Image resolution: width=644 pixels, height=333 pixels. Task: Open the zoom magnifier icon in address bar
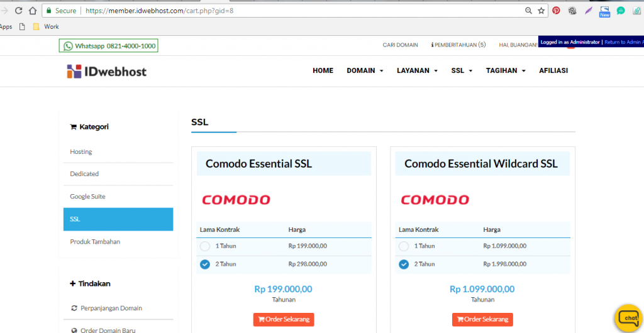[528, 11]
